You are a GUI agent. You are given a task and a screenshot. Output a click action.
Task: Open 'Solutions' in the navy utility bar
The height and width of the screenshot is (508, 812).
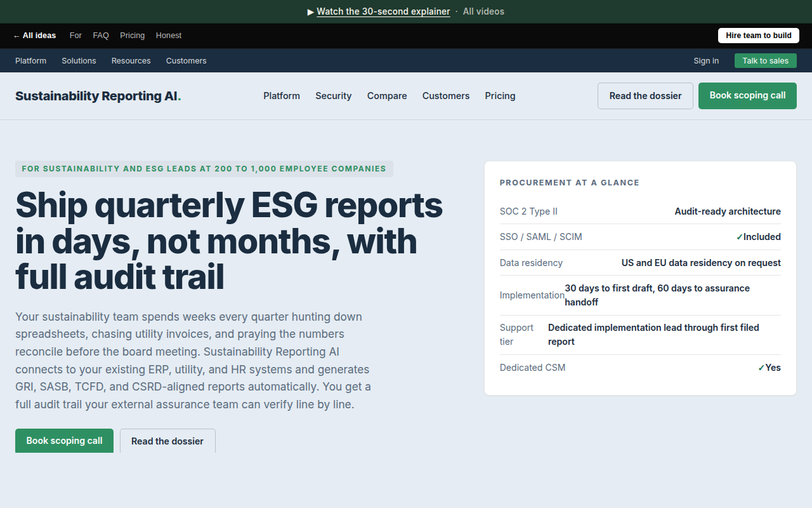click(x=79, y=61)
